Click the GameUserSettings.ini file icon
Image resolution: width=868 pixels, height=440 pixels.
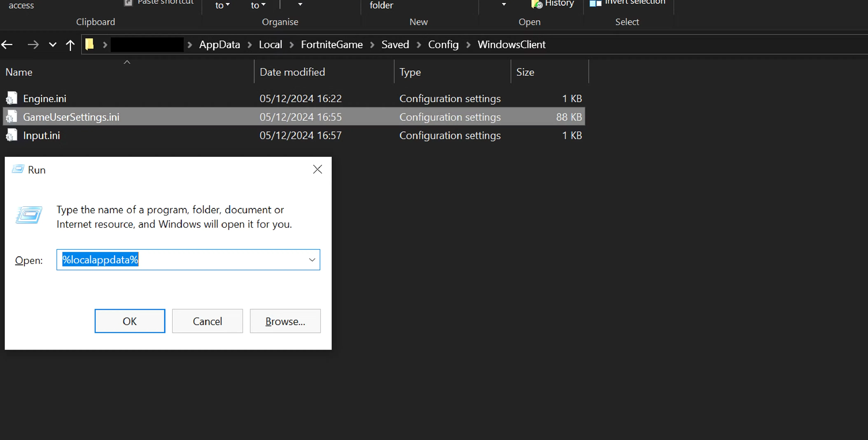(12, 117)
